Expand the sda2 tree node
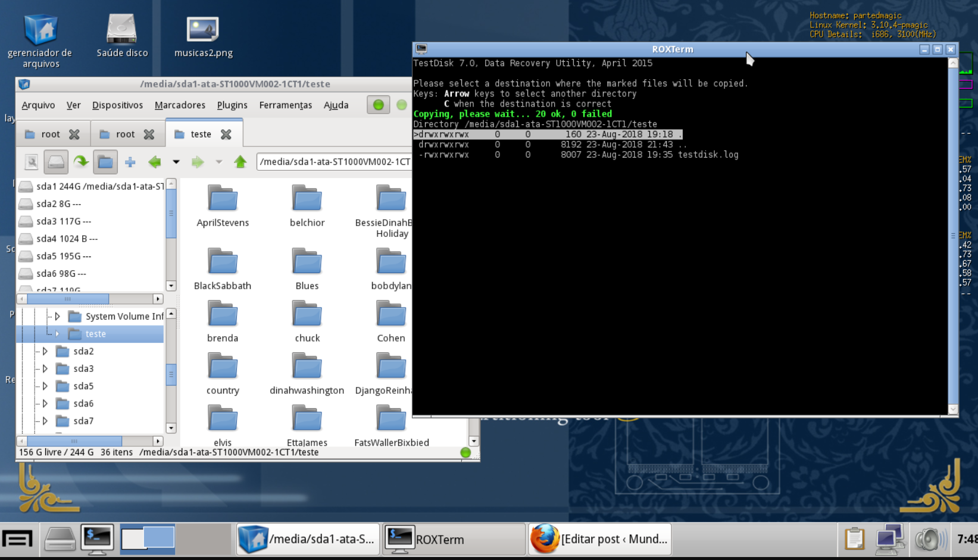Screen dimensions: 978x560 point(45,351)
